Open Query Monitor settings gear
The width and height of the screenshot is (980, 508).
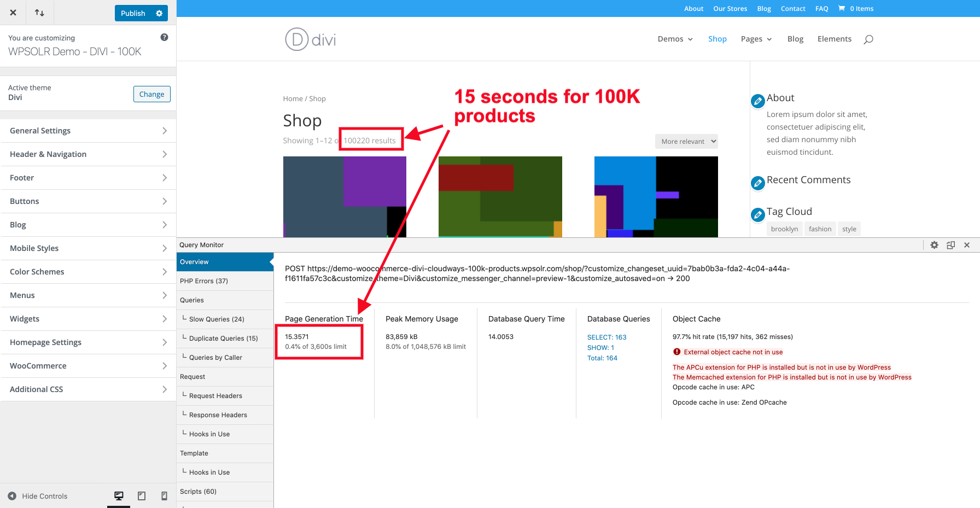934,245
